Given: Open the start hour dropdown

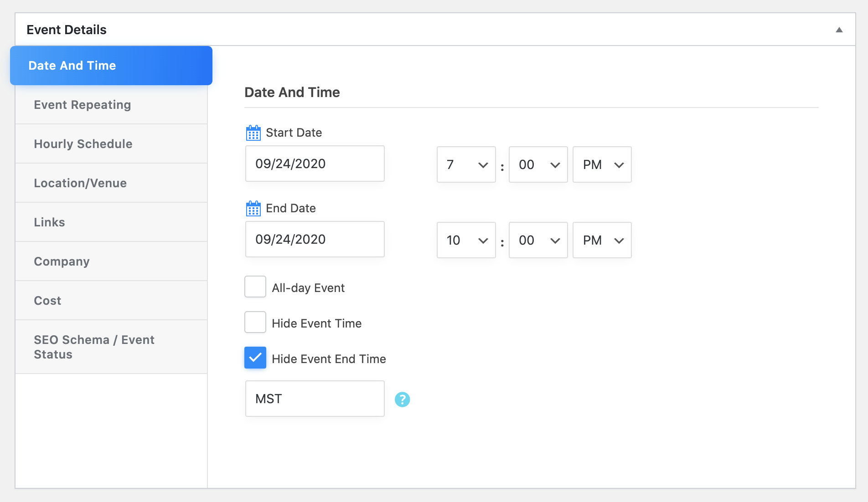Looking at the screenshot, I should [466, 164].
